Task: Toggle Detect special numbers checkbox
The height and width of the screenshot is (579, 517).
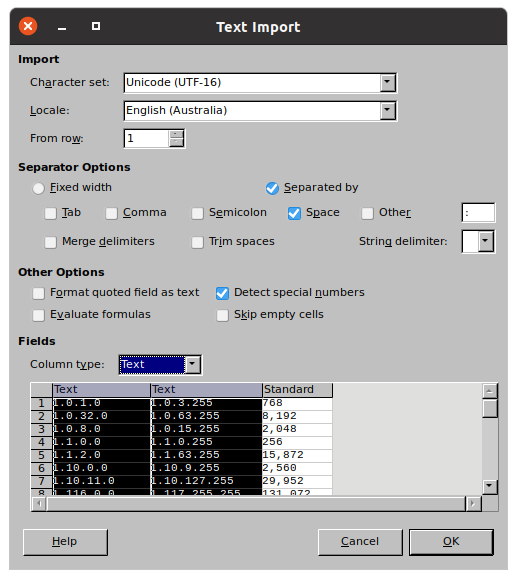Action: pyautogui.click(x=222, y=293)
